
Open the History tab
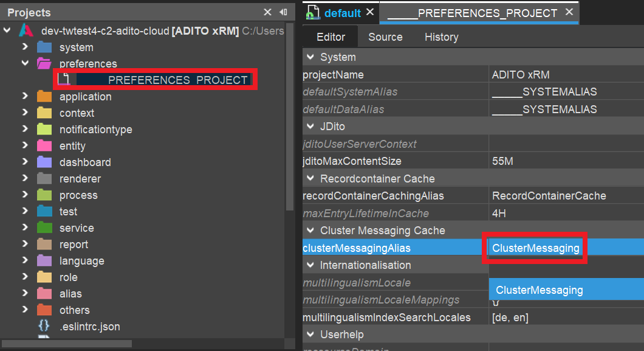441,37
